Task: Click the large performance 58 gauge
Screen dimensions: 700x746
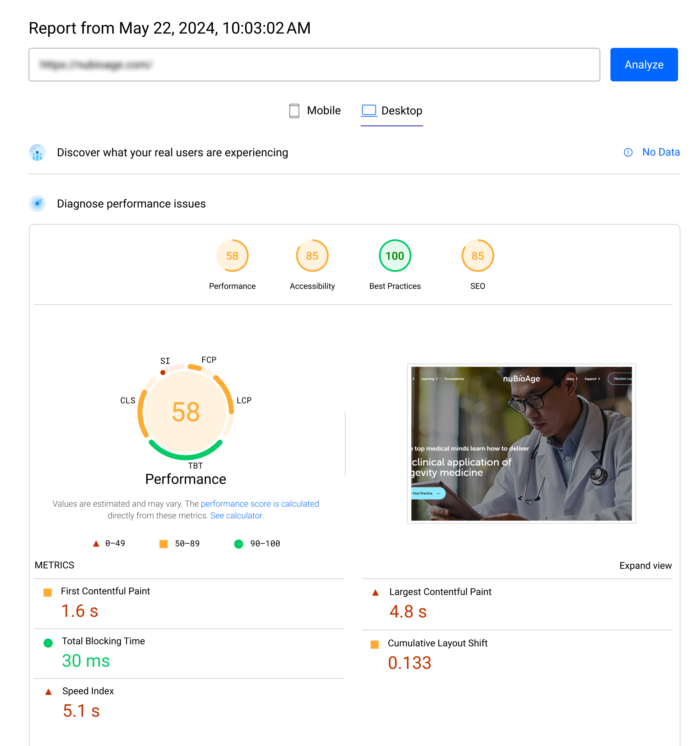Action: [x=185, y=412]
